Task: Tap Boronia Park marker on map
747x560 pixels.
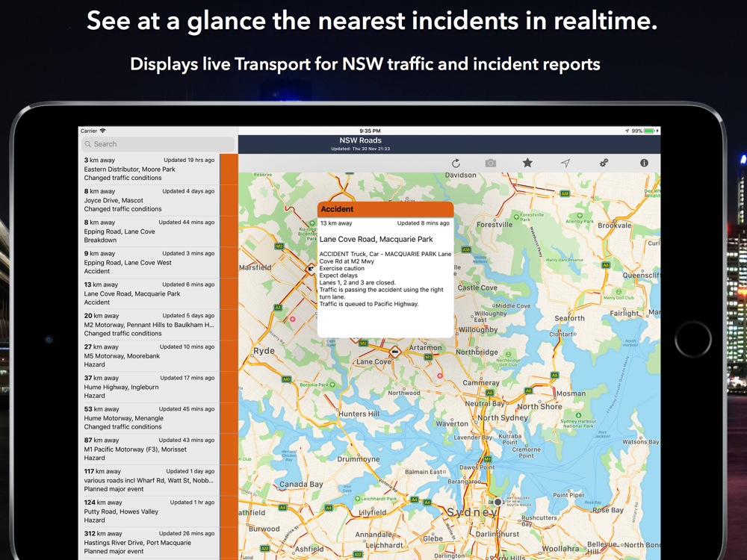Action: coord(332,385)
